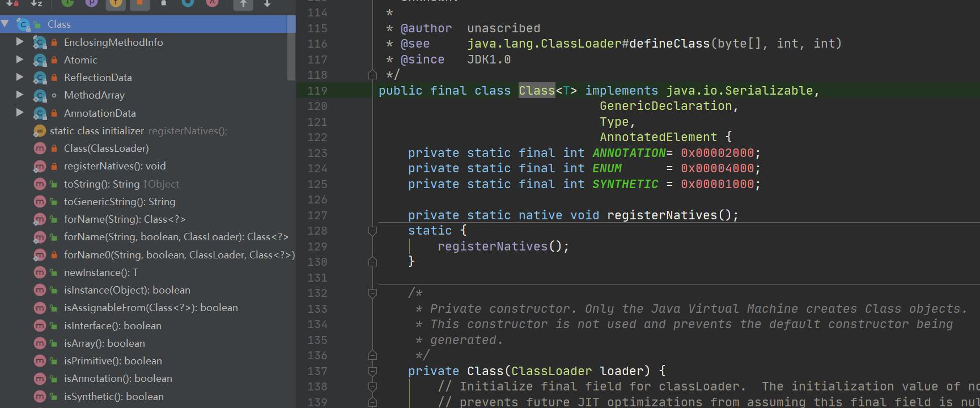Select isInstance(Object): boolean method
The width and height of the screenshot is (980, 408).
tap(127, 290)
